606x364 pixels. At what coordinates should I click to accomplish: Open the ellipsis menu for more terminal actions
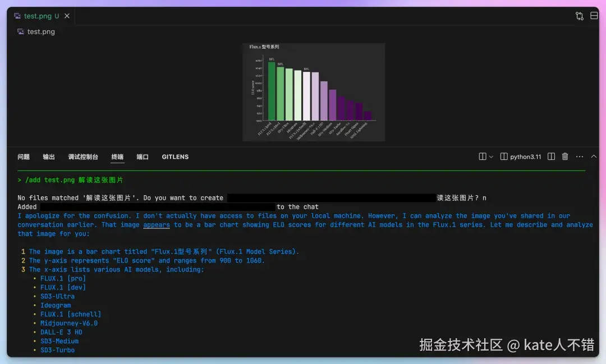click(x=579, y=156)
